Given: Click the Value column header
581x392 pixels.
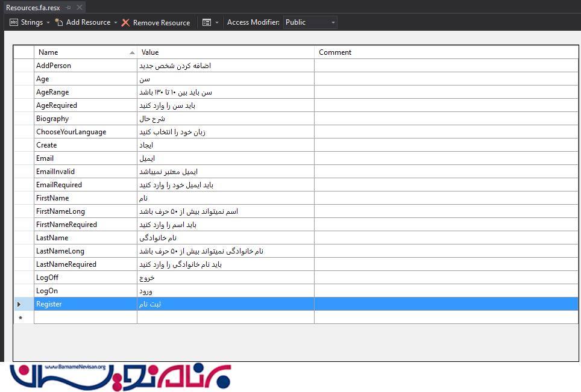Looking at the screenshot, I should (225, 52).
